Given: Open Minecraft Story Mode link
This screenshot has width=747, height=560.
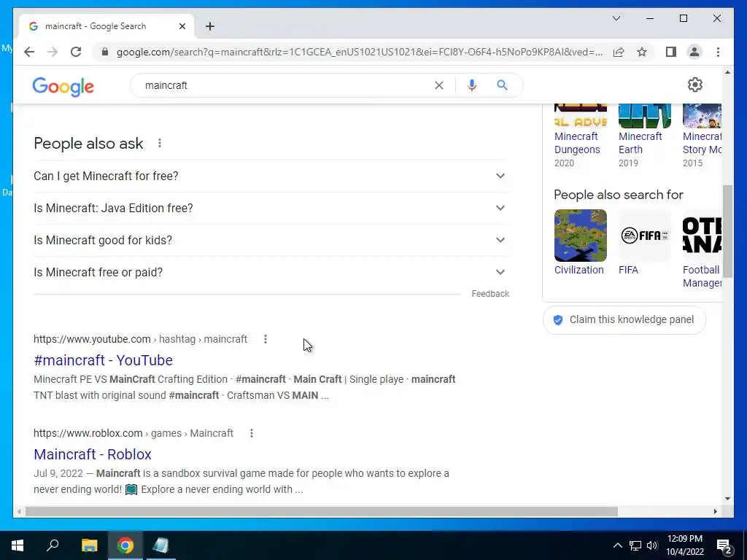Looking at the screenshot, I should [703, 143].
